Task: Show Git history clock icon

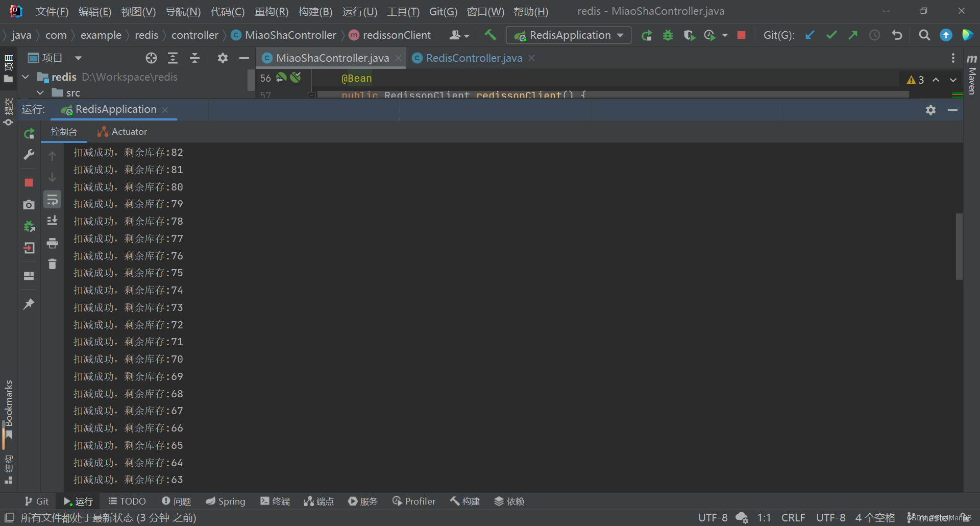Action: coord(875,35)
